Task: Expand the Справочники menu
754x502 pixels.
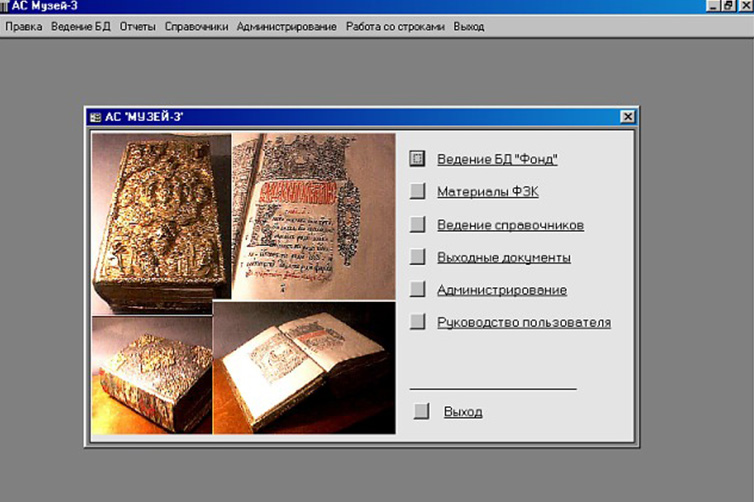Action: pyautogui.click(x=196, y=27)
